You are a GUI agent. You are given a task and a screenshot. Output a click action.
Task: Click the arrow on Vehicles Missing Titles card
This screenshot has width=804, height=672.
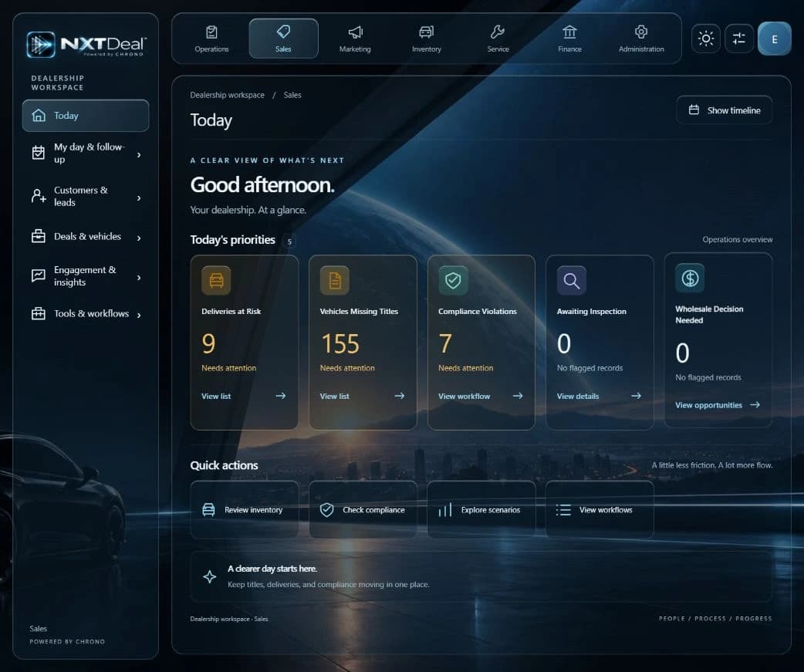pos(400,396)
